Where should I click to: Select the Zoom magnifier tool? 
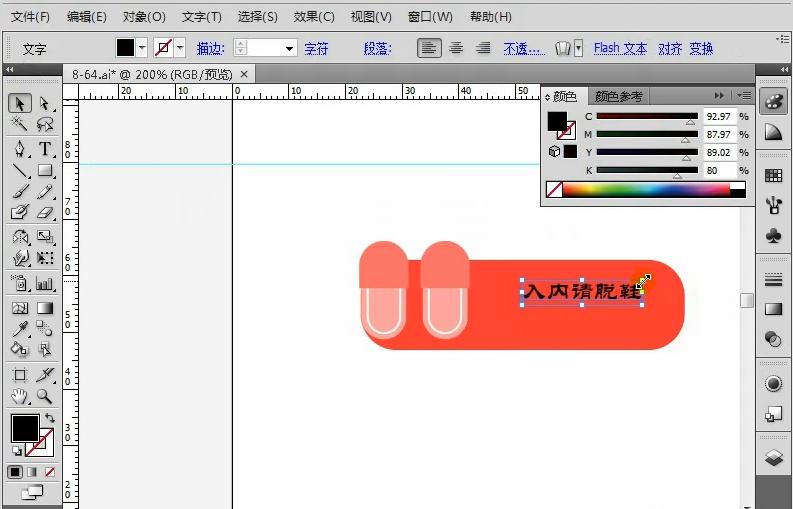[45, 396]
